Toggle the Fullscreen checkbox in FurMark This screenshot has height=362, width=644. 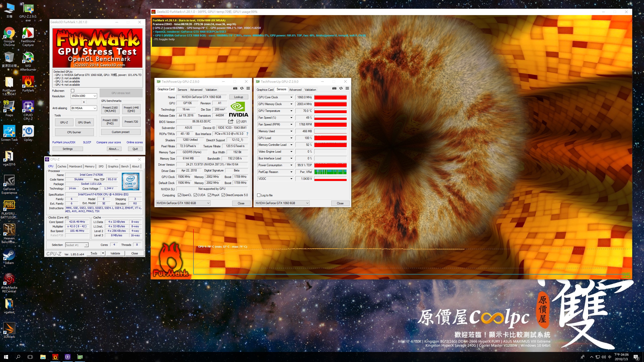click(73, 91)
